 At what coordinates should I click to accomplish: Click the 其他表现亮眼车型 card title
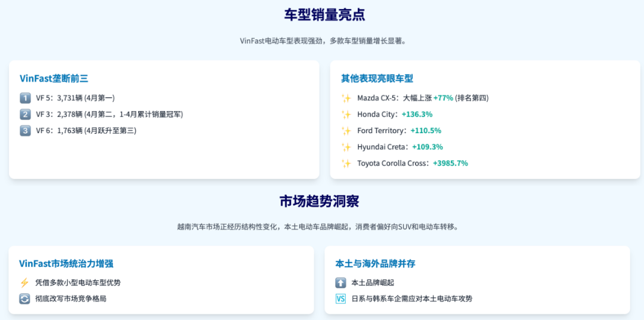pyautogui.click(x=377, y=79)
